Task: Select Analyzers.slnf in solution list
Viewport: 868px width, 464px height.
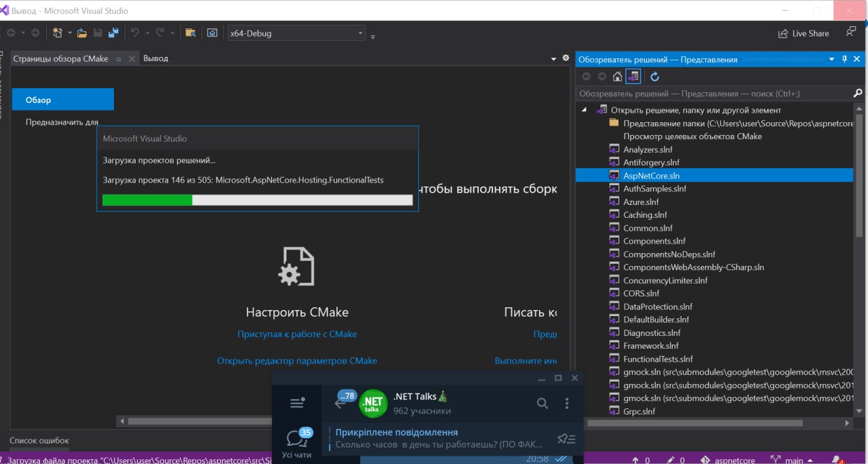Action: pyautogui.click(x=648, y=149)
